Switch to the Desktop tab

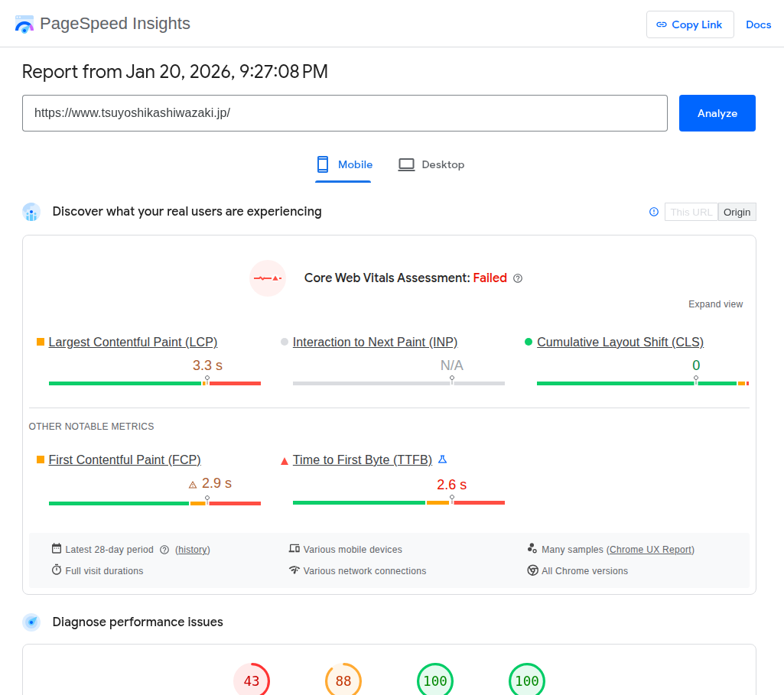pyautogui.click(x=431, y=164)
